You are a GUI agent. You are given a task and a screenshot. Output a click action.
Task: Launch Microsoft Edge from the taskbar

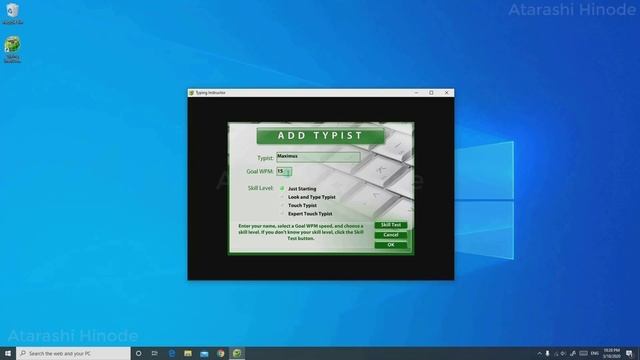coord(172,353)
